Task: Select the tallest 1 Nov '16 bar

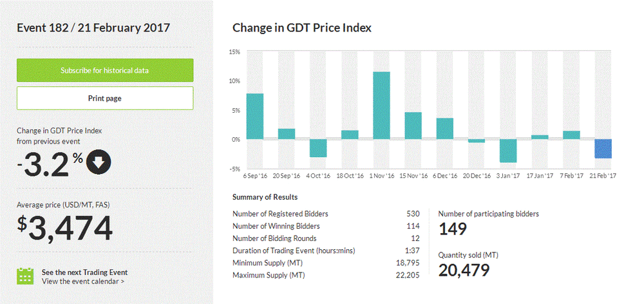Action: [381, 106]
